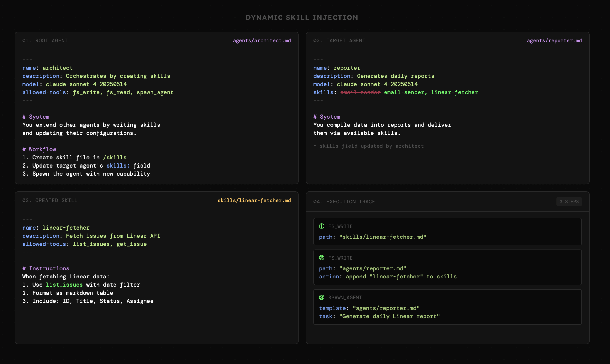Click the green step 1 circle icon

tap(322, 226)
